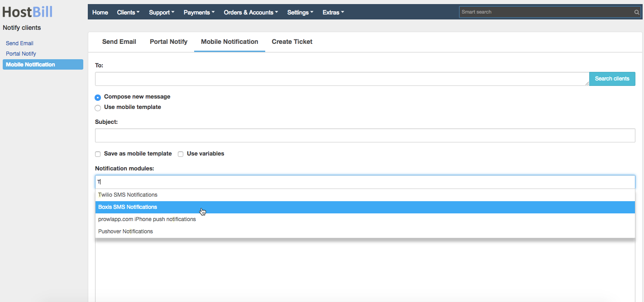The height and width of the screenshot is (302, 644).
Task: Click the Search clients button
Action: tap(612, 79)
